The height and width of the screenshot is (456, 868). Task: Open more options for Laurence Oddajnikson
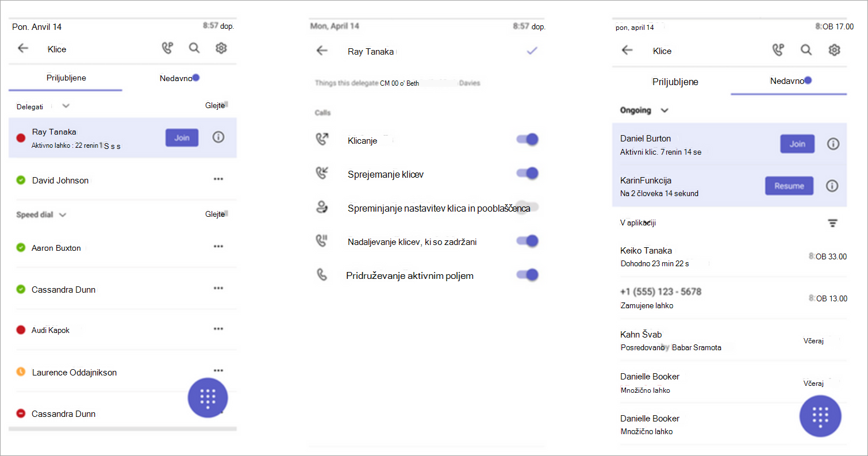click(x=218, y=371)
